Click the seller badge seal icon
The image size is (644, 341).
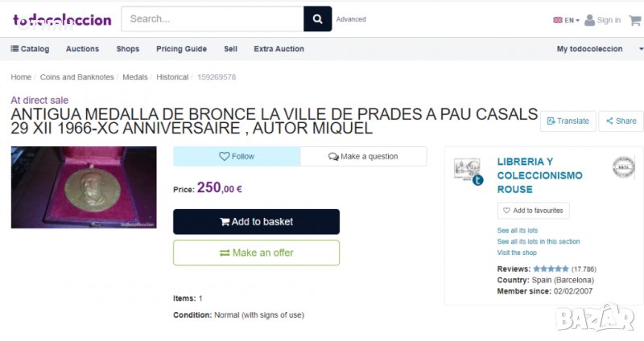point(623,166)
